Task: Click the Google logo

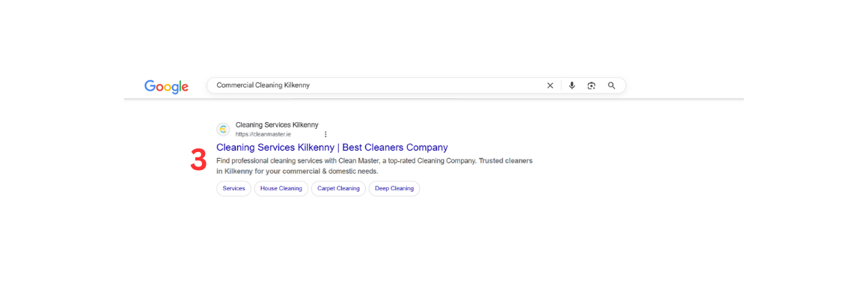Action: tap(167, 86)
